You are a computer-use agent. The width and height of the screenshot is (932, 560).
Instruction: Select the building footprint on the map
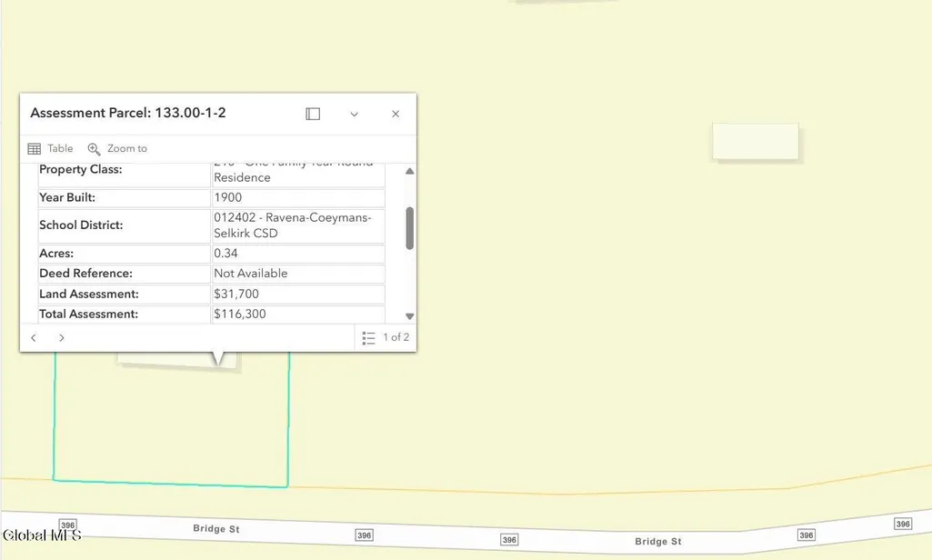click(x=756, y=142)
